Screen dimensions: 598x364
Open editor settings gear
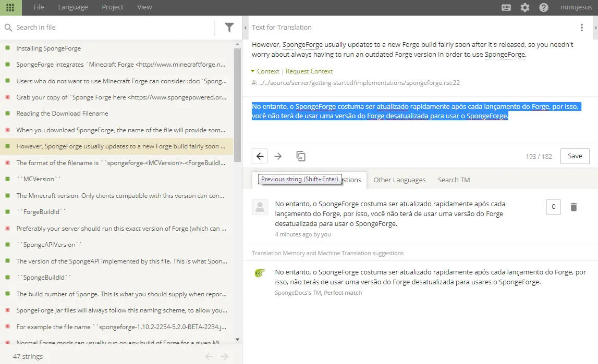coord(525,7)
